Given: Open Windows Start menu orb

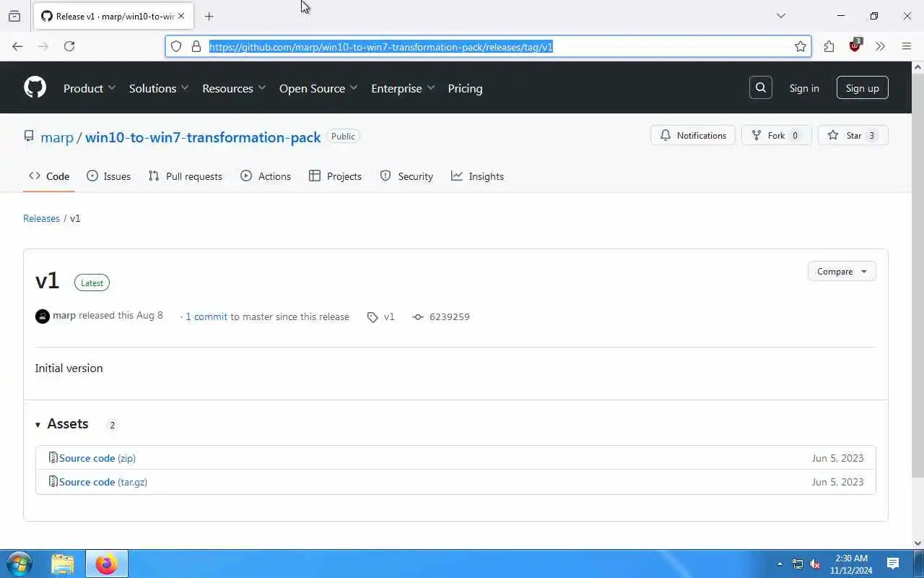Looking at the screenshot, I should point(19,564).
